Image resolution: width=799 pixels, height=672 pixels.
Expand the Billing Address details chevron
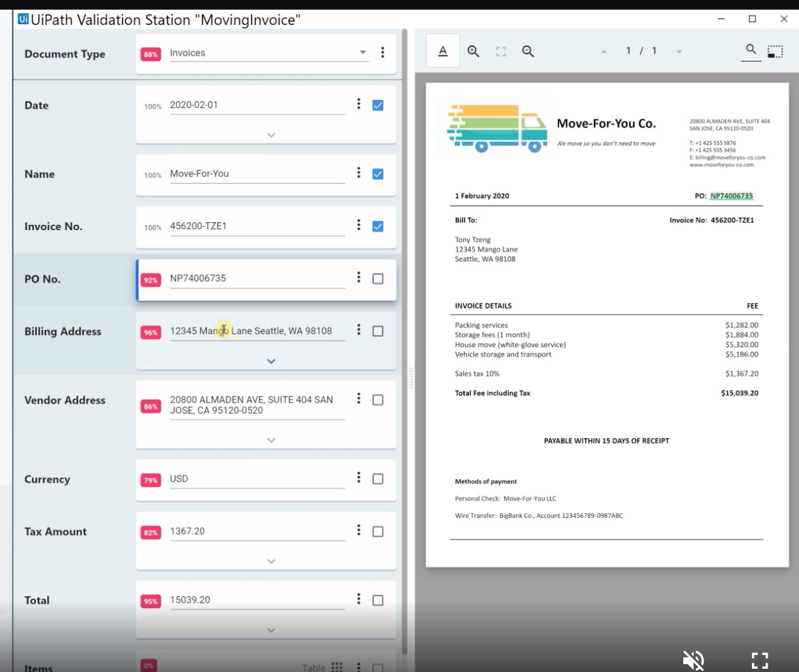click(271, 361)
